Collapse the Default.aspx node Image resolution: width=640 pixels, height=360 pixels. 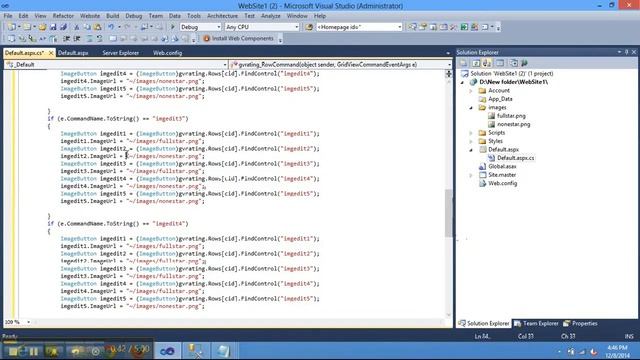(471, 150)
